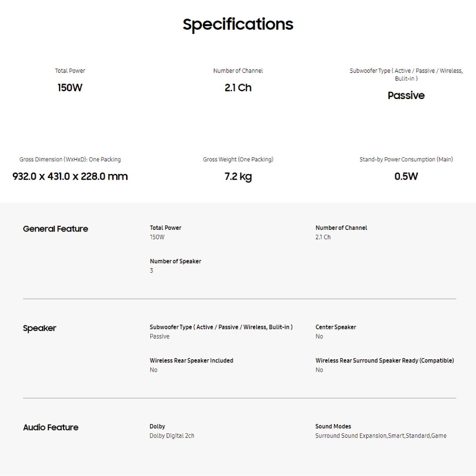This screenshot has width=476, height=476.
Task: Click the 932.0 x 431.0 x 228.0 mm value
Action: click(70, 177)
